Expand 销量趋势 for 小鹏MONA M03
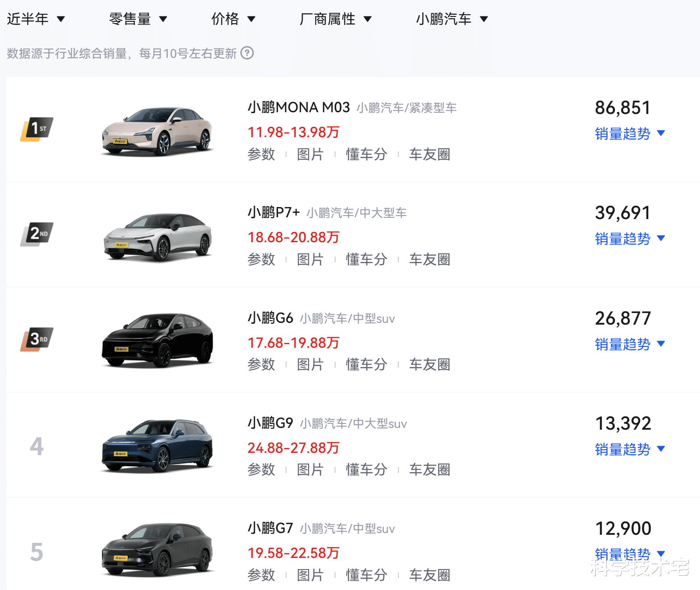The image size is (700, 590). [x=629, y=134]
